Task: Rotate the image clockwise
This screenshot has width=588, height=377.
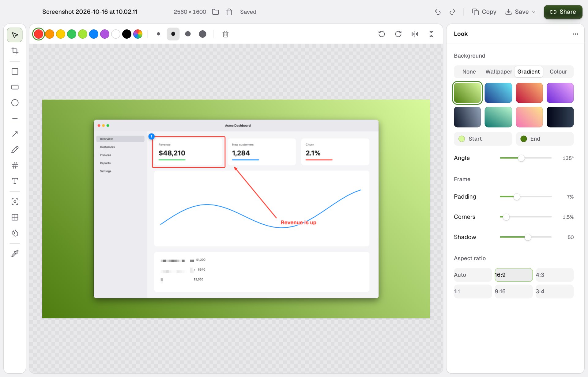Action: [398, 34]
